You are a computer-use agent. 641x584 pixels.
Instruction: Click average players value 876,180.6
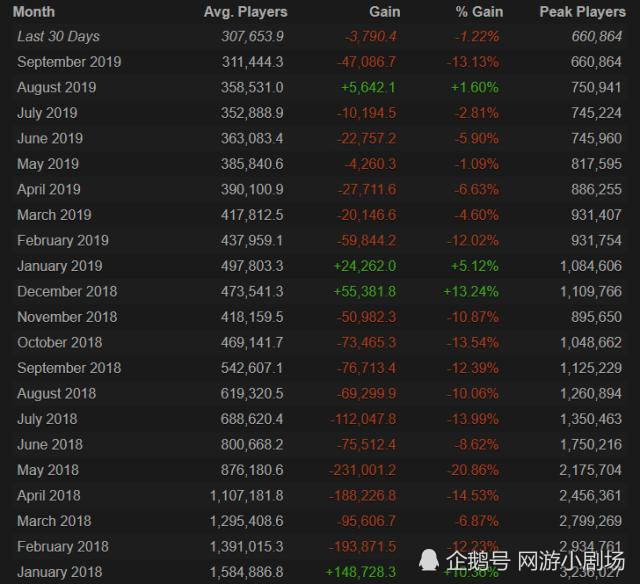coord(252,470)
